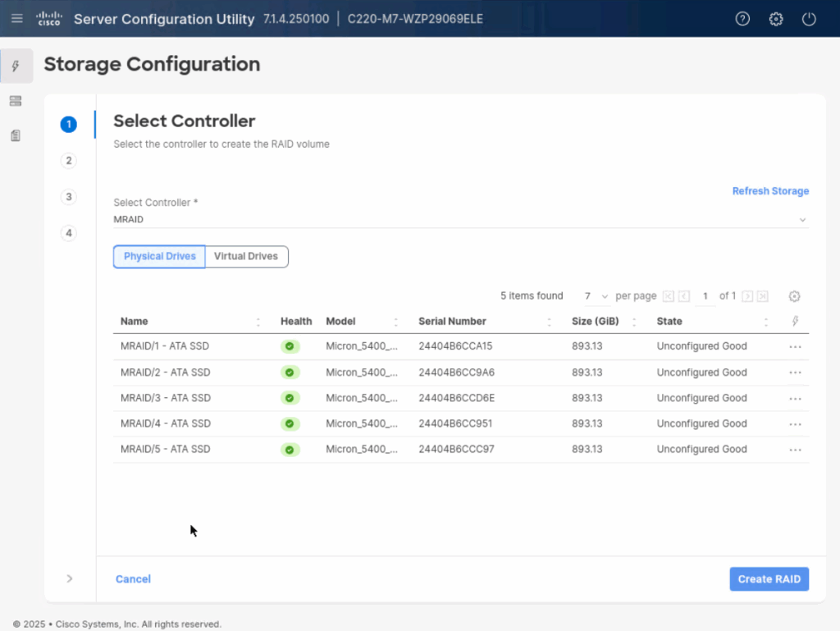This screenshot has height=631, width=840.
Task: Go to wizard step 1
Action: tap(69, 124)
